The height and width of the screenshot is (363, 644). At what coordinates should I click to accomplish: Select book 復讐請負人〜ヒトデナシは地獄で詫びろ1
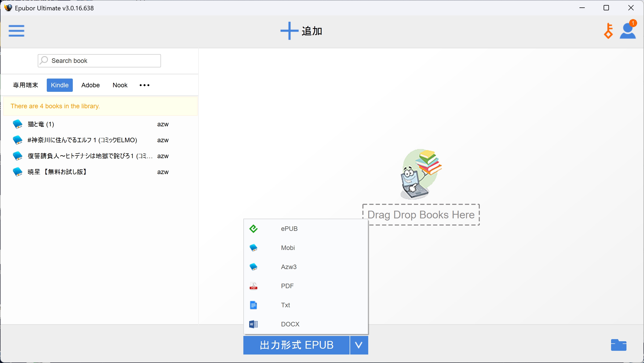(x=90, y=156)
